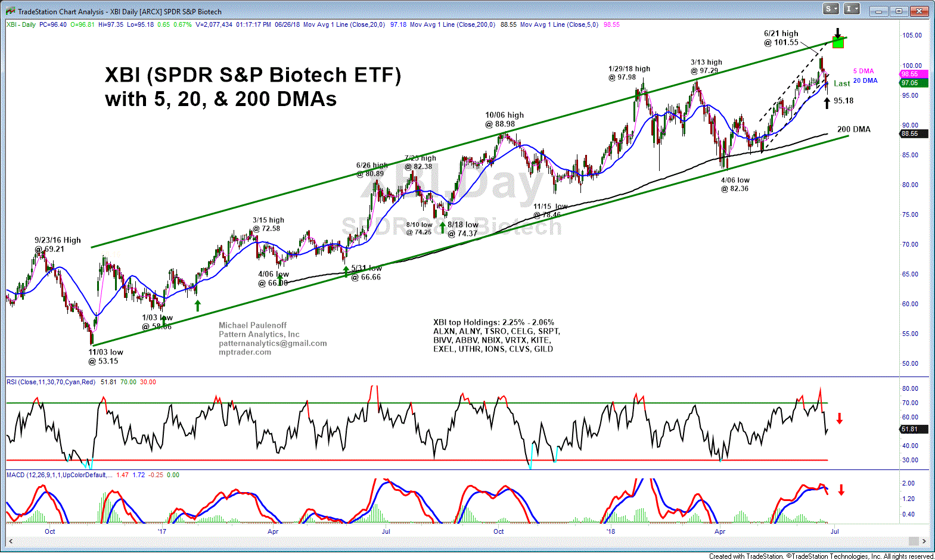Click the patternanalytics@gmail.com text
The image size is (935, 560).
[x=272, y=343]
